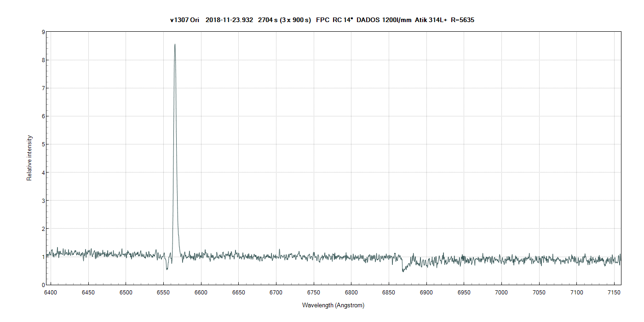644x322 pixels.
Task: Click the 5 tick label on the y-axis
Action: (x=43, y=144)
